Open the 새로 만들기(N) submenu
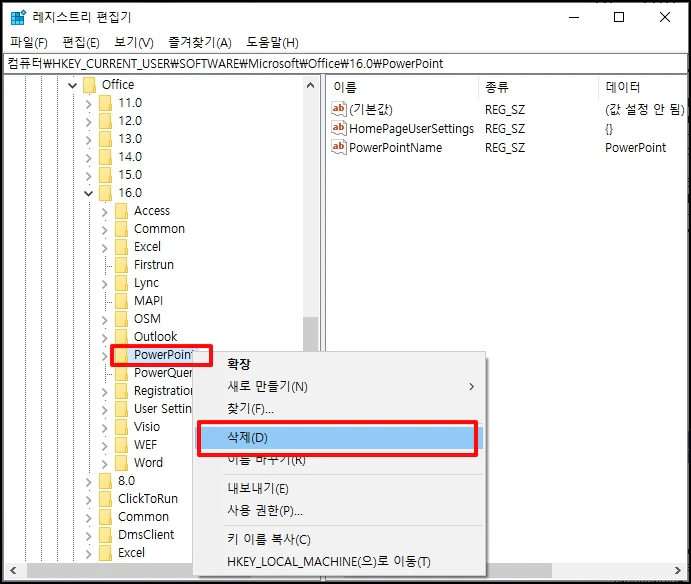691x584 pixels. coord(339,387)
